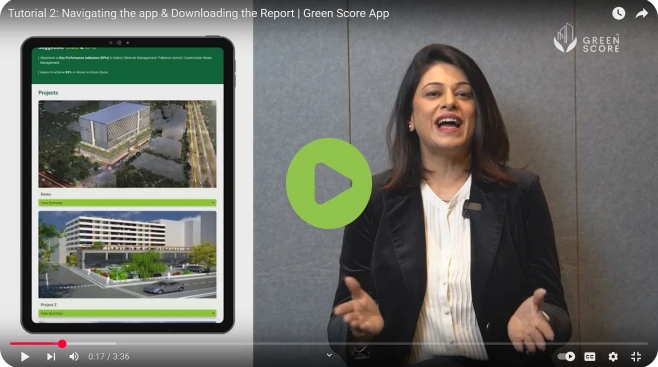Click the video title text
This screenshot has height=367, width=658.
pos(198,13)
